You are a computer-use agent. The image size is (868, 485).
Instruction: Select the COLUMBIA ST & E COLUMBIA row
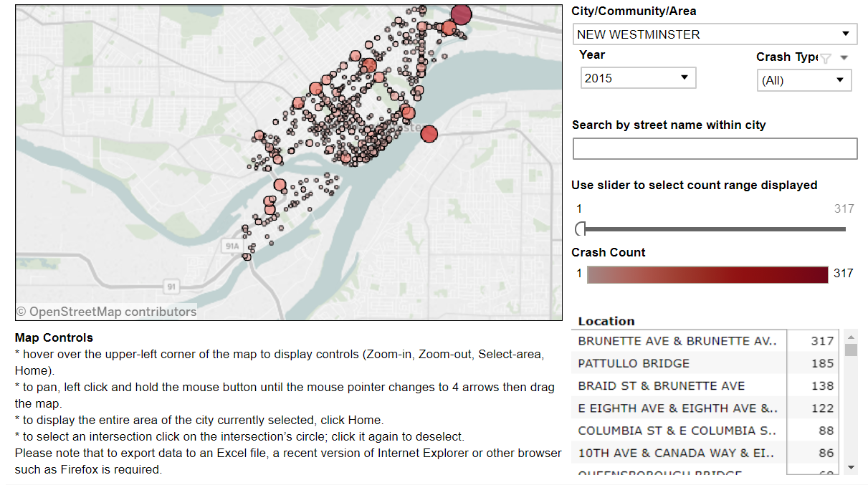click(x=677, y=431)
